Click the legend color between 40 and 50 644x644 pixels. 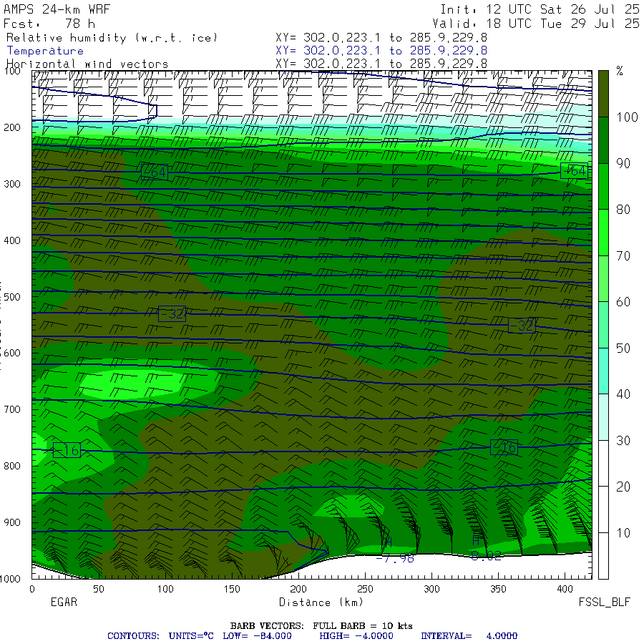click(603, 371)
